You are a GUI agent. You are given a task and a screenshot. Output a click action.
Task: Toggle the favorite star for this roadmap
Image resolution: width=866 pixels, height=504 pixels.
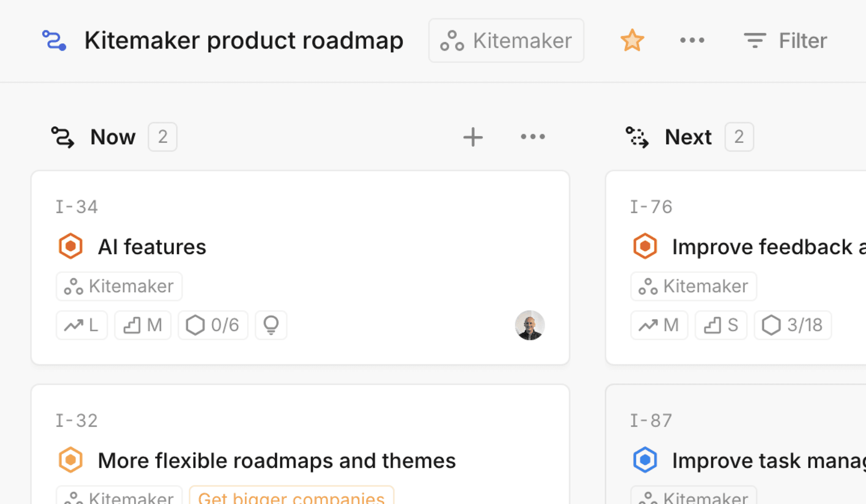coord(632,41)
